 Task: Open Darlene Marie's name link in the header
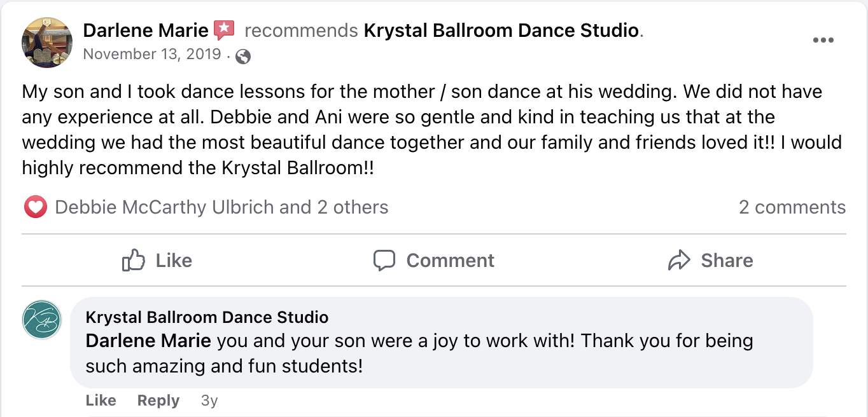(x=146, y=30)
